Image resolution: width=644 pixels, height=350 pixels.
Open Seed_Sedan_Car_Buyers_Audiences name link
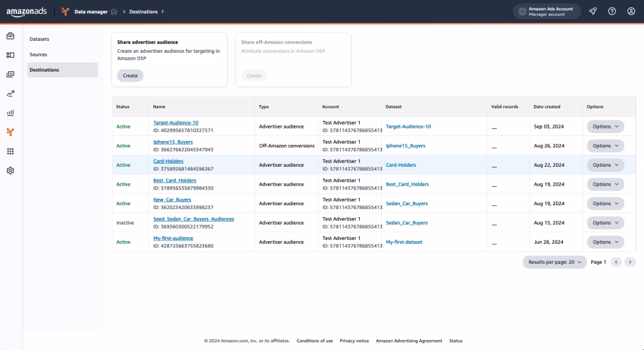tap(194, 219)
